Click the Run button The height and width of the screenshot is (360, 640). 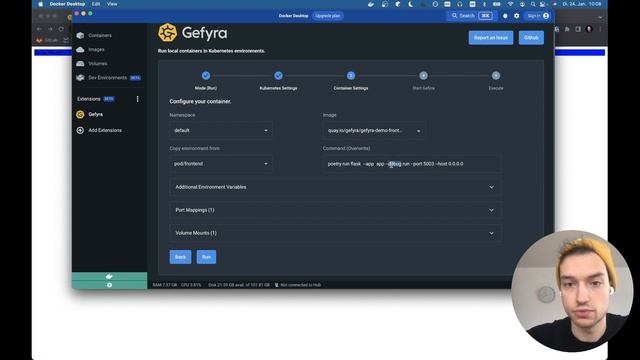coord(207,257)
